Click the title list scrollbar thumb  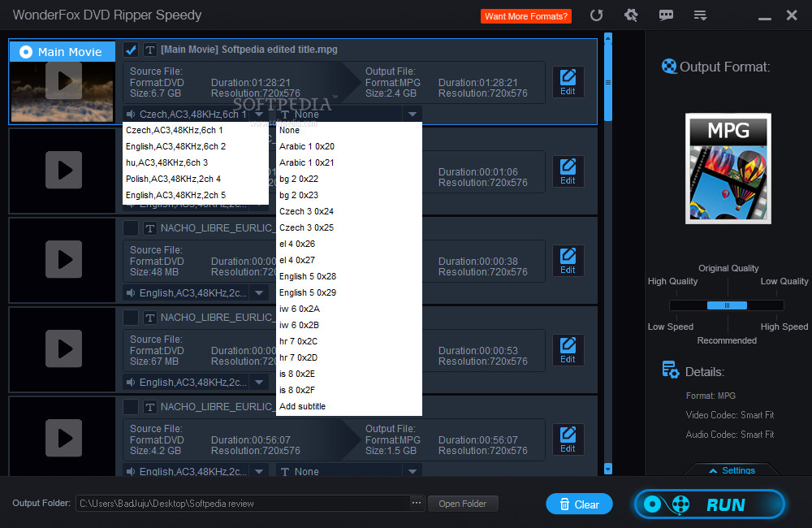pos(608,81)
